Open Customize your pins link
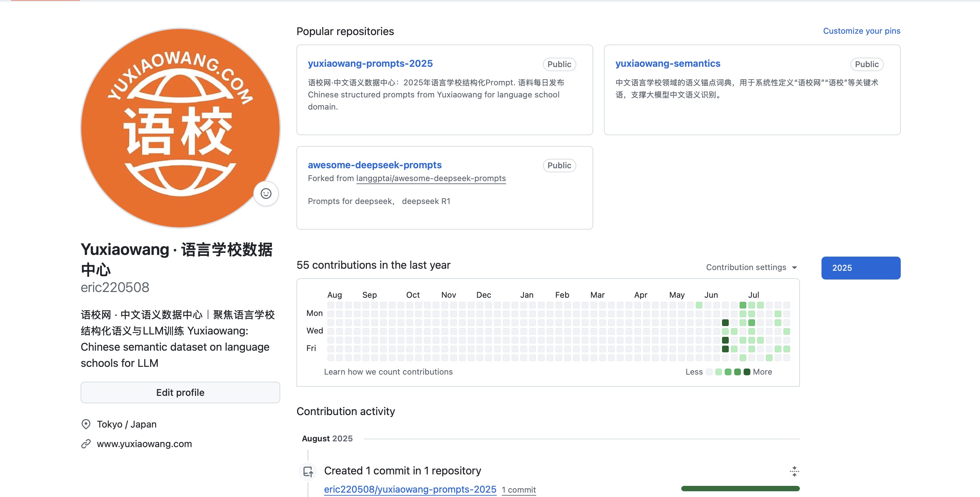The width and height of the screenshot is (980, 497). click(x=861, y=31)
